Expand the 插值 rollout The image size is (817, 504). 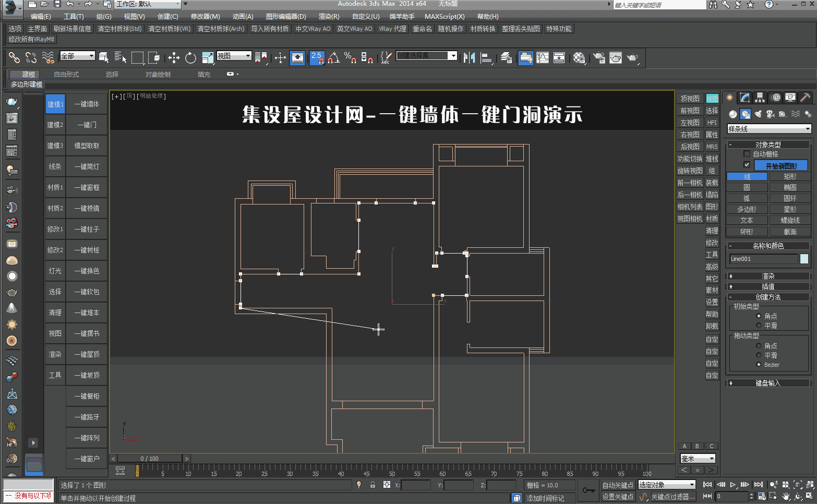pyautogui.click(x=768, y=286)
